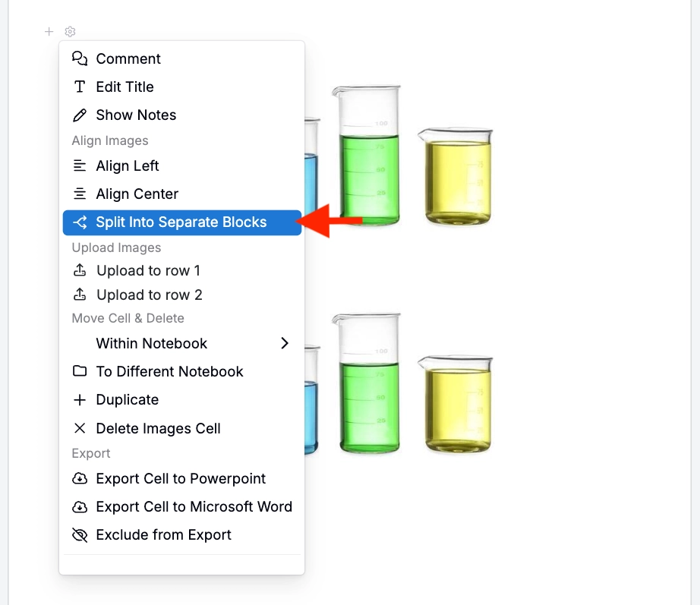Click the Align Center lines icon
700x605 pixels.
(80, 194)
